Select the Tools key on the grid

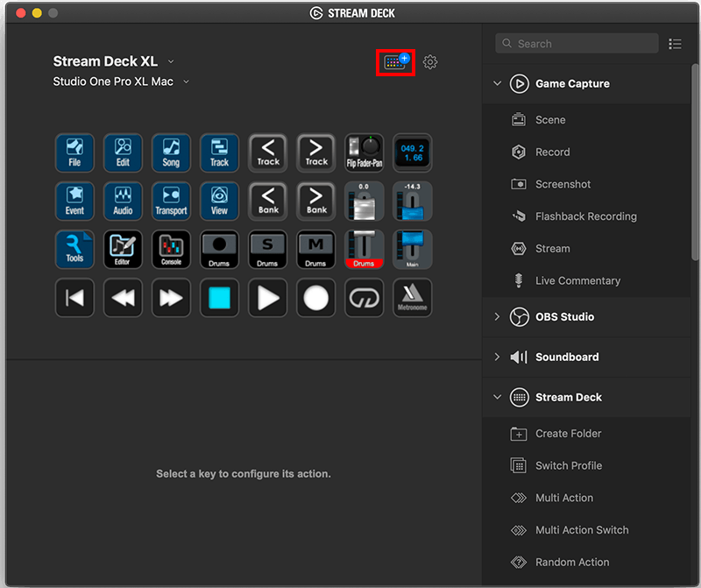pos(74,249)
